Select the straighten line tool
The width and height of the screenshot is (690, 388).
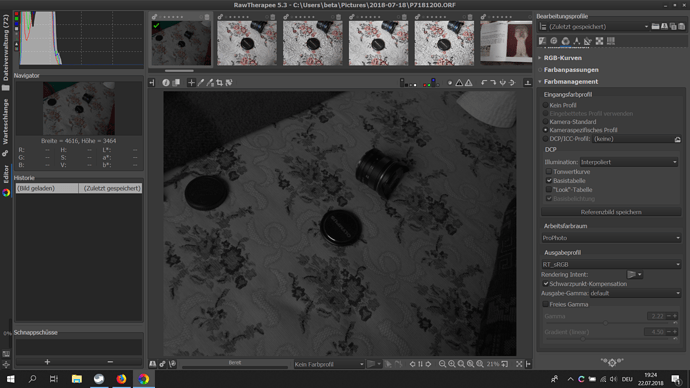(x=210, y=83)
